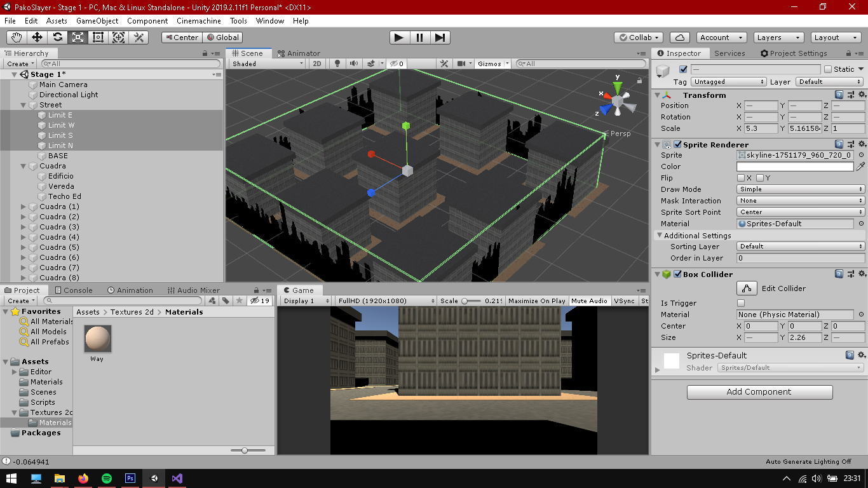Open Spotify from the taskbar
The width and height of the screenshot is (868, 488).
(x=107, y=478)
